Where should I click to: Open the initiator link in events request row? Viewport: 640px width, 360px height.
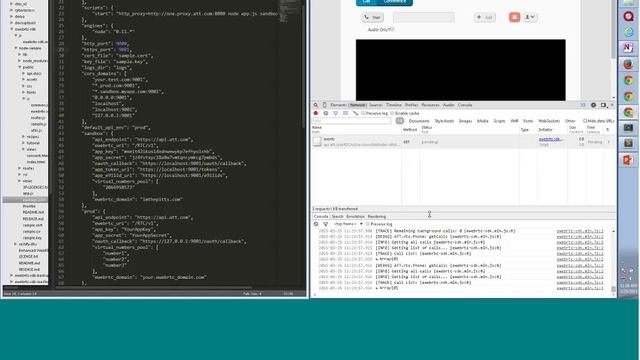point(551,139)
